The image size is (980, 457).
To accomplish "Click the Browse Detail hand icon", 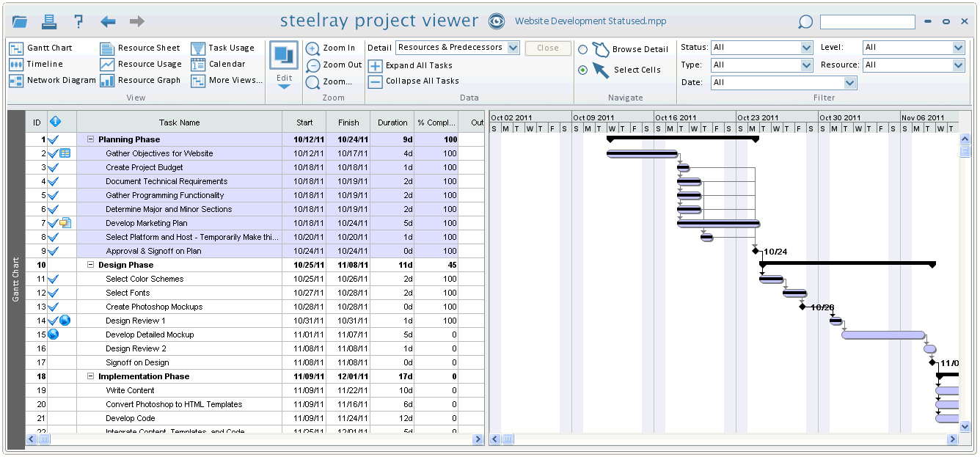I will click(601, 49).
